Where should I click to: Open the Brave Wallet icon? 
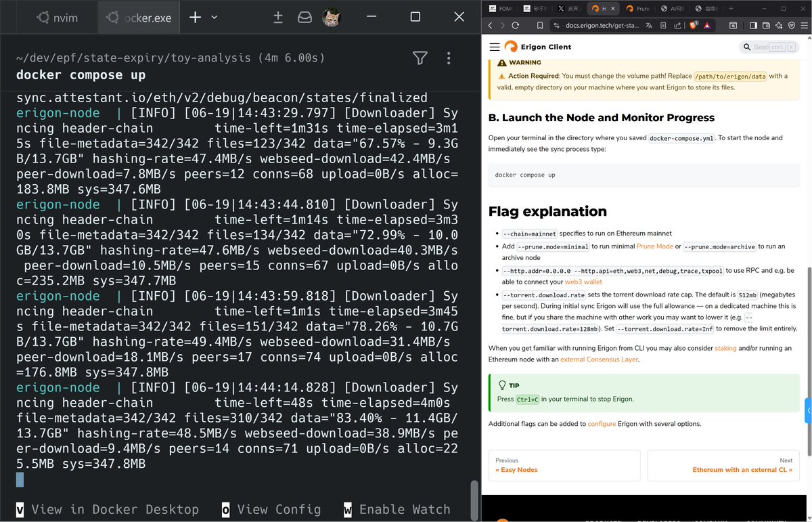tap(766, 26)
